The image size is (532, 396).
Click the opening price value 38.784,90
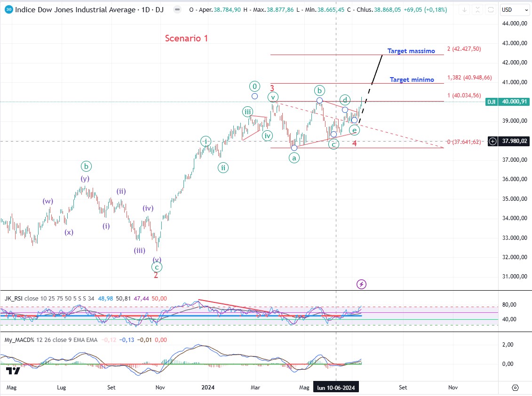[227, 10]
